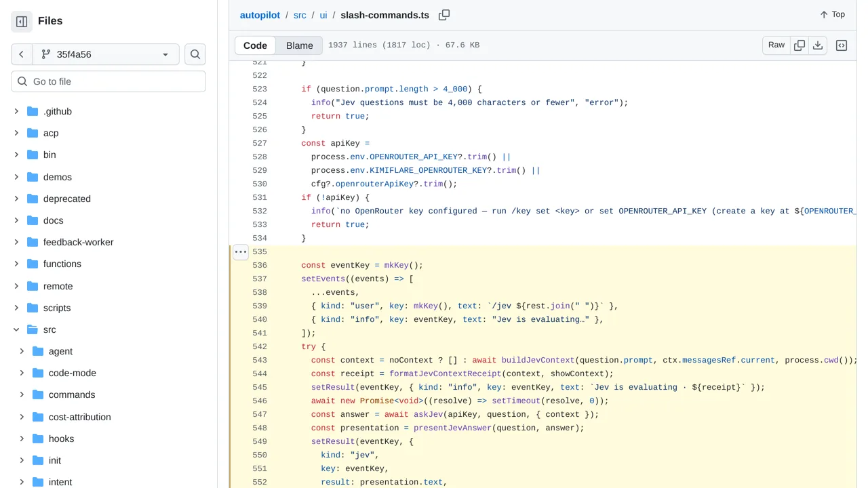The width and height of the screenshot is (868, 488).
Task: Expand the demos folder chevron
Action: [16, 177]
